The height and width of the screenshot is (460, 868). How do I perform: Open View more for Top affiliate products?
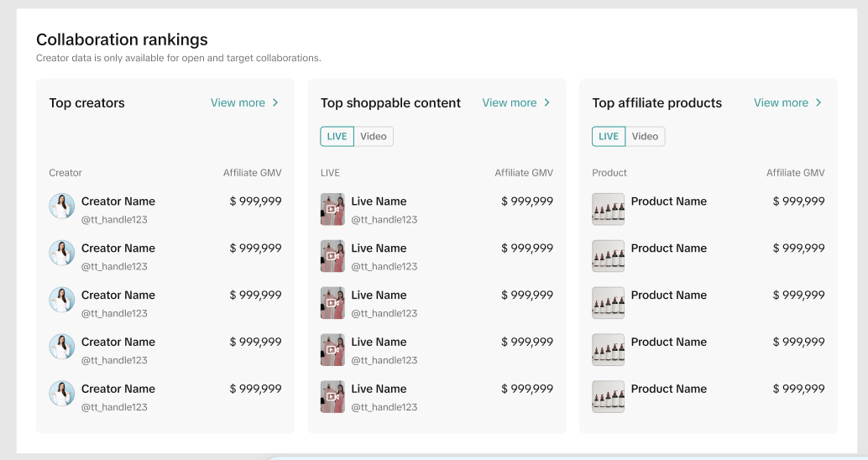(781, 103)
